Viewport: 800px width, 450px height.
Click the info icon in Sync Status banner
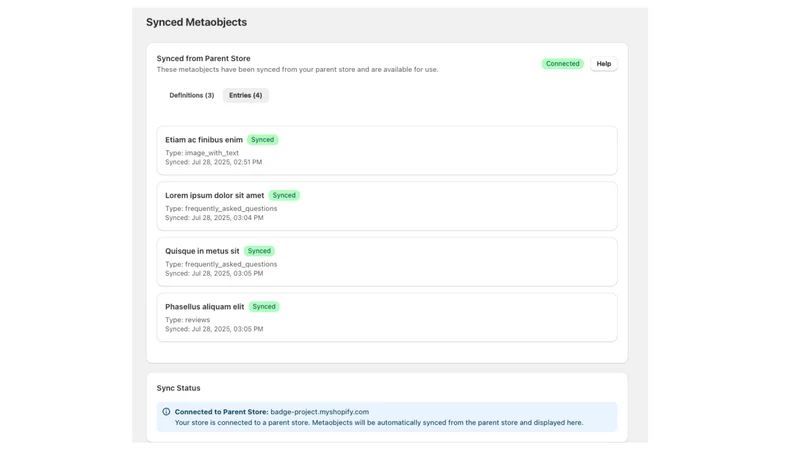click(x=166, y=412)
